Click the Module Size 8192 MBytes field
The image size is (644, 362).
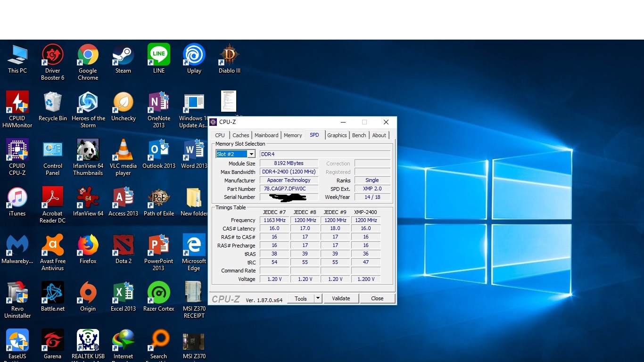coord(289,164)
